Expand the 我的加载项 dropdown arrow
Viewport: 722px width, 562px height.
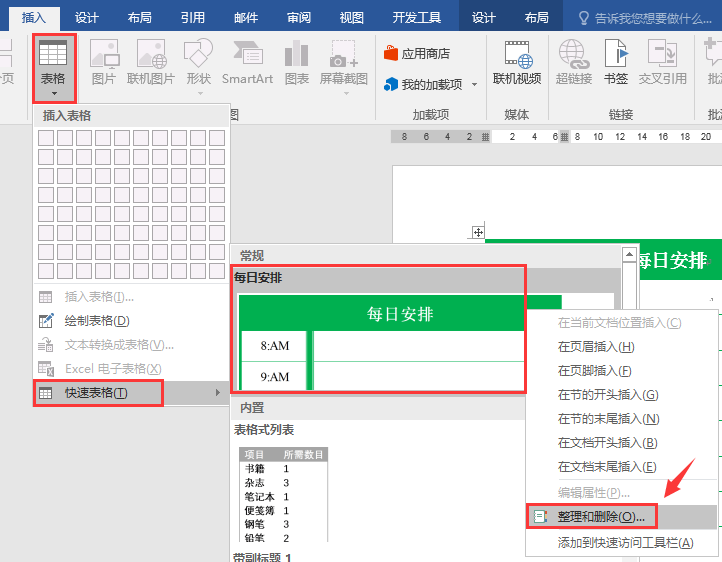tap(474, 85)
